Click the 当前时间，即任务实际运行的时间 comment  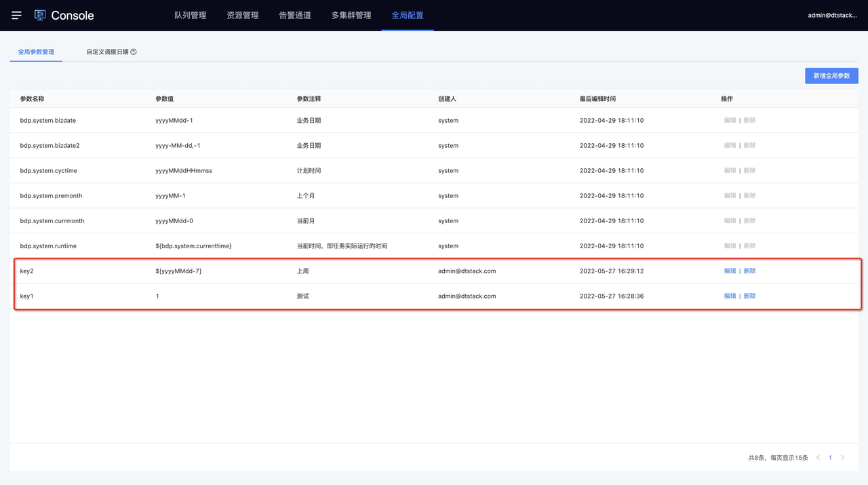coord(342,246)
